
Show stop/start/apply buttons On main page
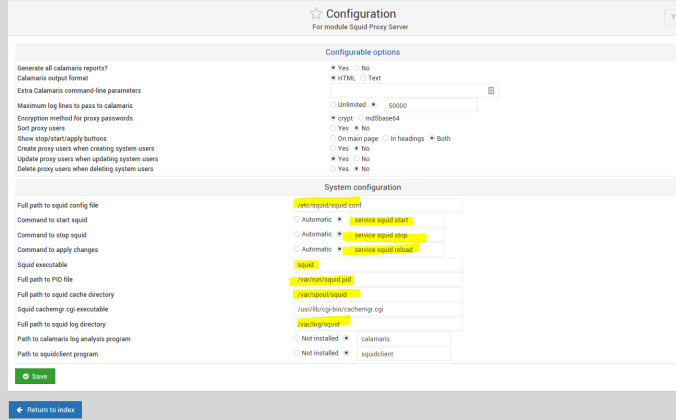tap(333, 138)
